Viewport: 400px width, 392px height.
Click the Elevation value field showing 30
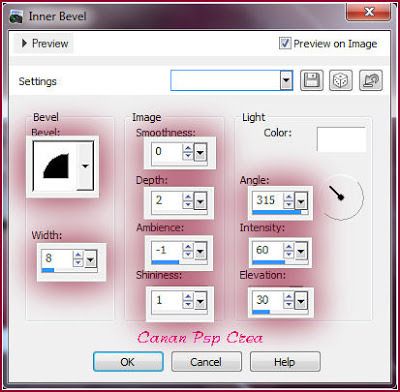point(268,300)
